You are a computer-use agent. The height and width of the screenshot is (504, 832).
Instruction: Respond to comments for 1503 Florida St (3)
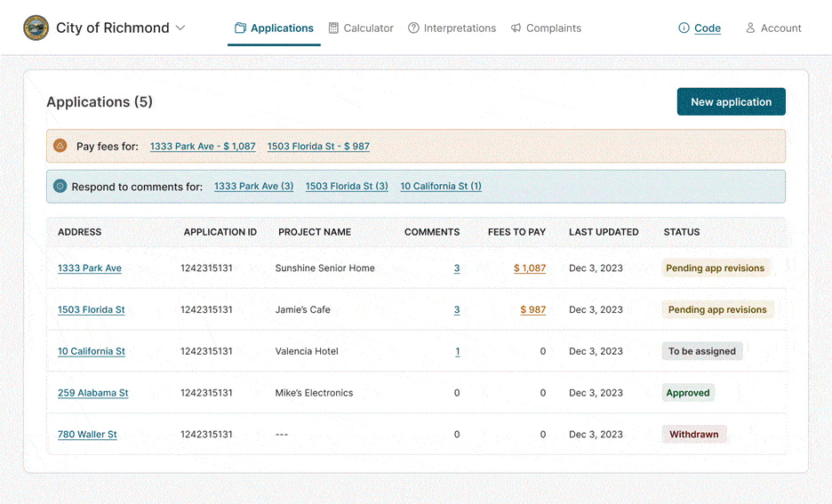tap(347, 186)
